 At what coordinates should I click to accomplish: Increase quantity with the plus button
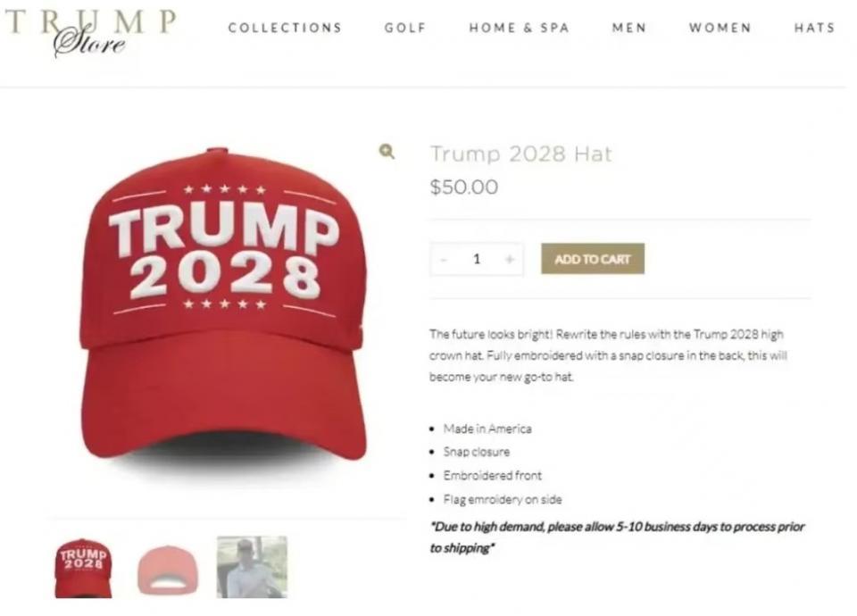tap(510, 259)
